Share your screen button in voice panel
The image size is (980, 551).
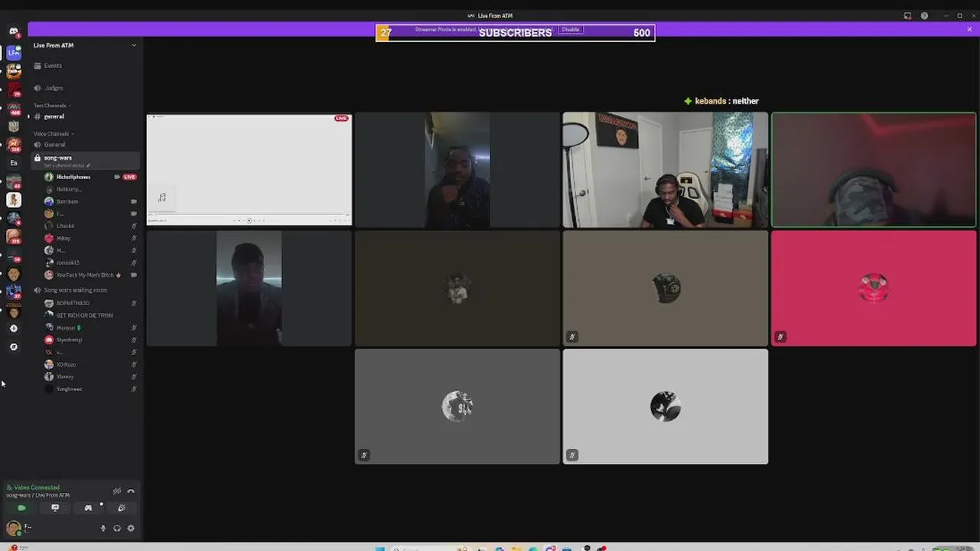click(x=55, y=507)
